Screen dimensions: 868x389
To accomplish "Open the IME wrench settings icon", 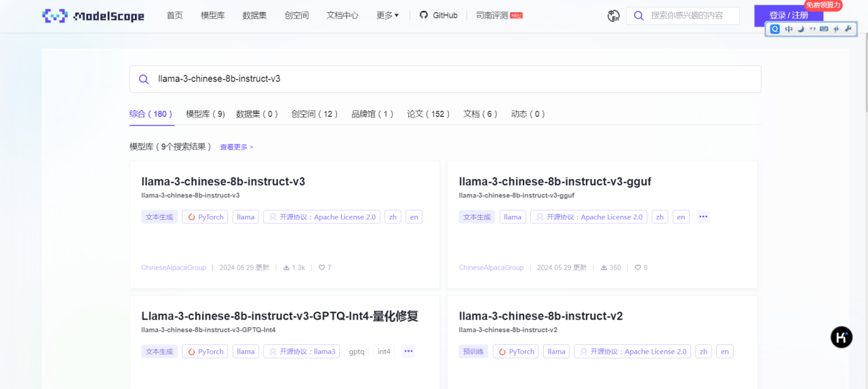I will click(848, 29).
